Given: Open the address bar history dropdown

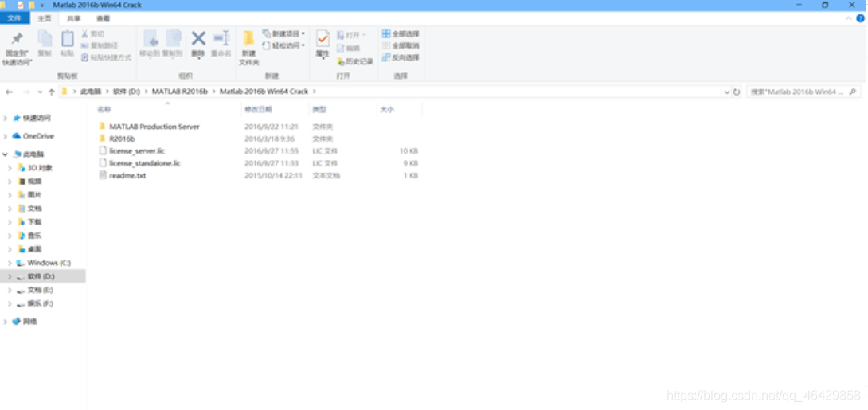Looking at the screenshot, I should coord(727,92).
